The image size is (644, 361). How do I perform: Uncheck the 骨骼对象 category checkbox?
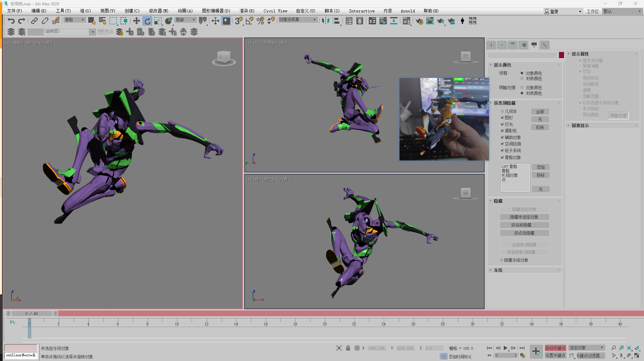502,157
